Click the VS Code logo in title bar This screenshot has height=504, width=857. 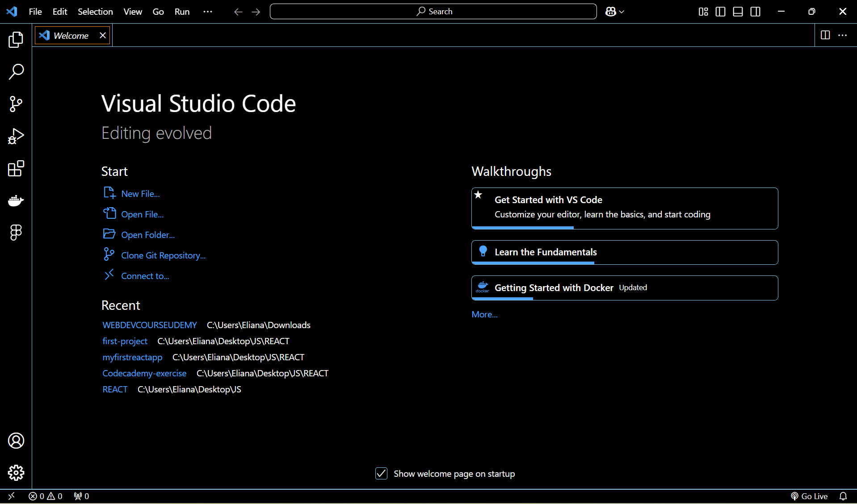(x=12, y=12)
